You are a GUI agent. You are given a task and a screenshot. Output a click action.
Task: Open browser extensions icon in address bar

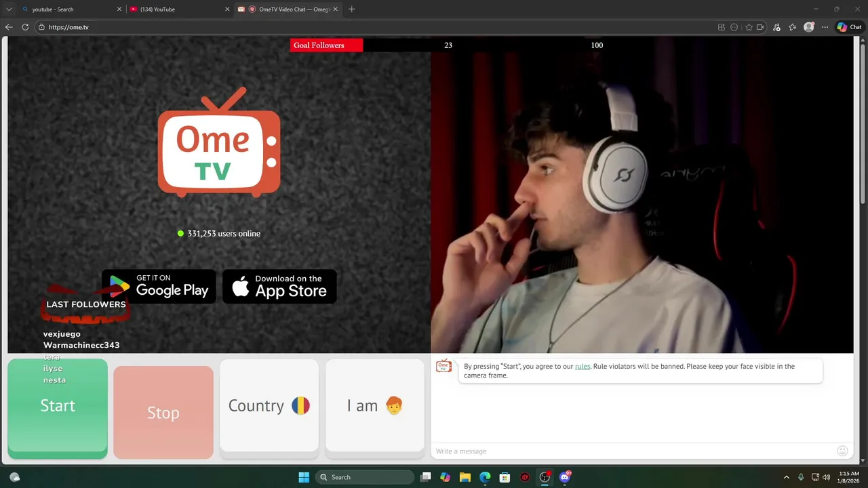[x=722, y=27]
